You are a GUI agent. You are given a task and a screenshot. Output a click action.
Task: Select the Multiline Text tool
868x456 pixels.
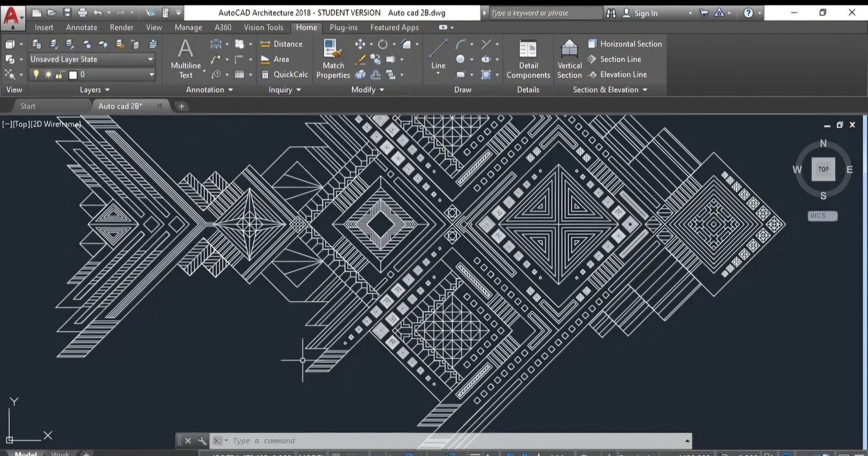[186, 59]
